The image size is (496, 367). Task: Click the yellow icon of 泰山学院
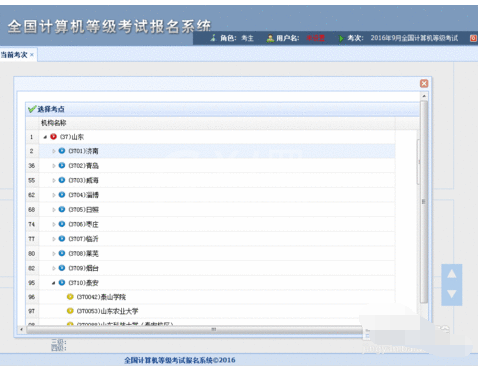pyautogui.click(x=70, y=297)
